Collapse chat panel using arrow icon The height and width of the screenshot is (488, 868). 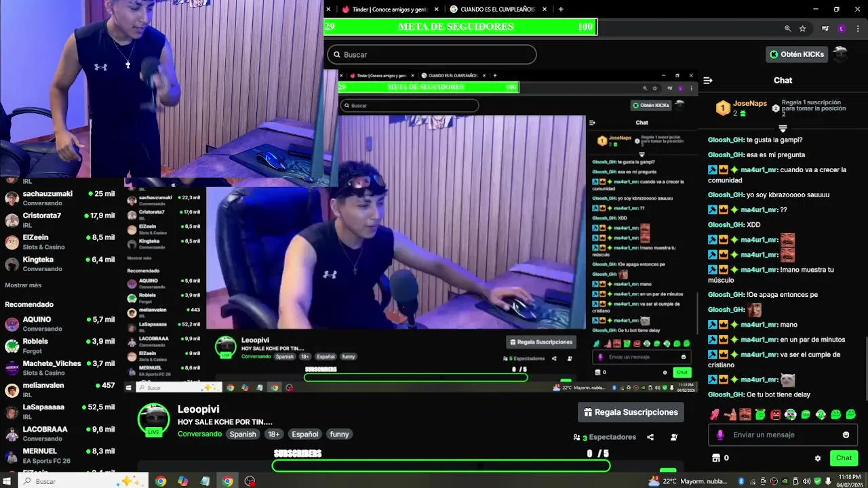tap(708, 80)
